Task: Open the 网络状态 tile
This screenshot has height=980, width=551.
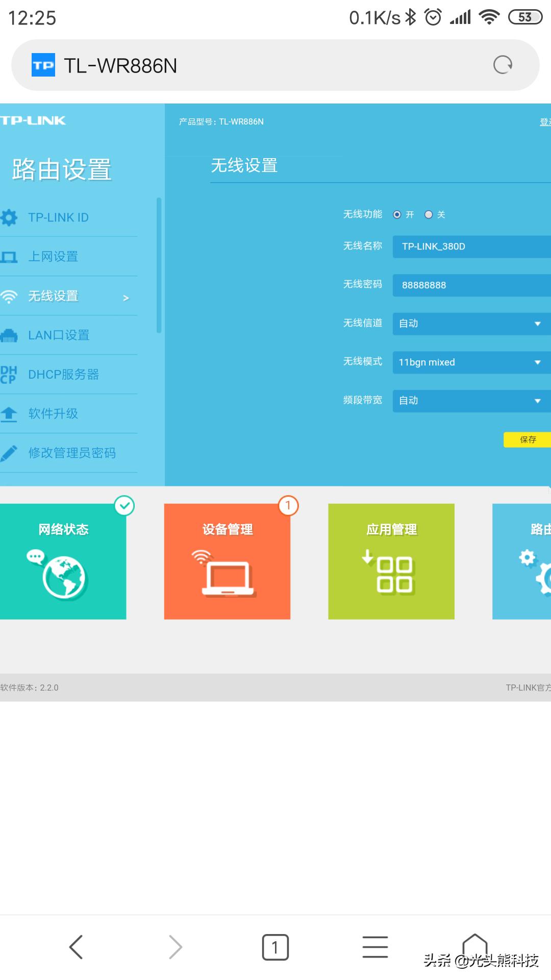Action: tap(63, 561)
